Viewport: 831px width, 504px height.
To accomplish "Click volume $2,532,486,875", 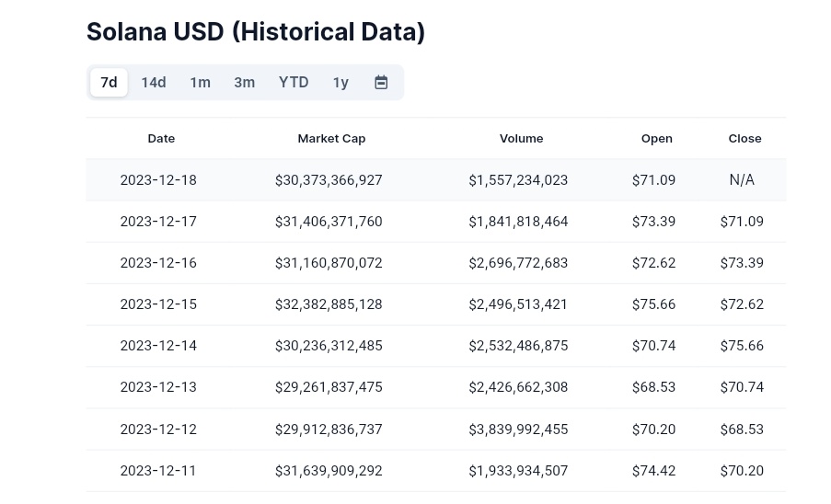I will pyautogui.click(x=518, y=346).
